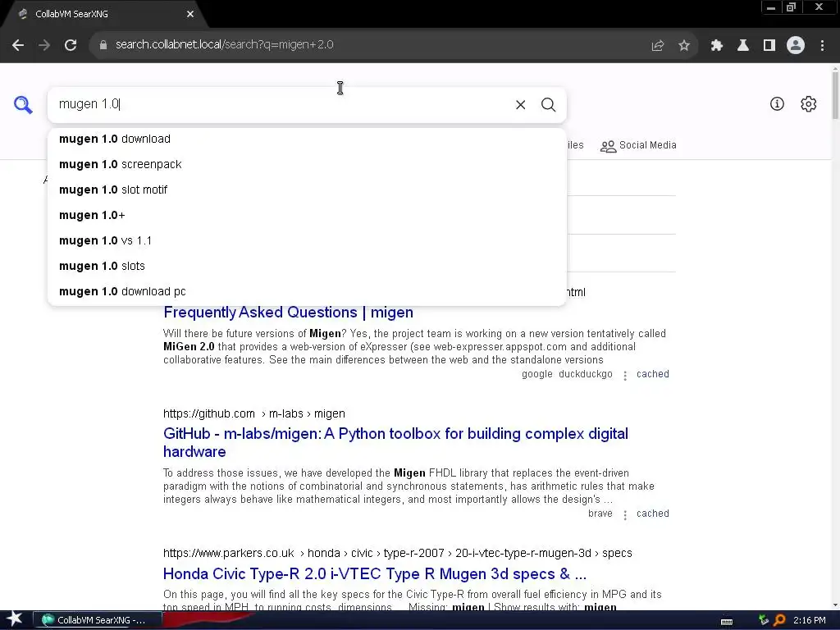The image size is (840, 630).
Task: Click the 'google' engine label
Action: [536, 374]
